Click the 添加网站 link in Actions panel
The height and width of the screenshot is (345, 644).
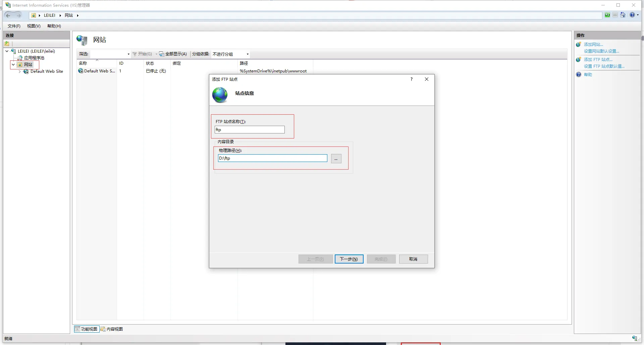click(593, 45)
